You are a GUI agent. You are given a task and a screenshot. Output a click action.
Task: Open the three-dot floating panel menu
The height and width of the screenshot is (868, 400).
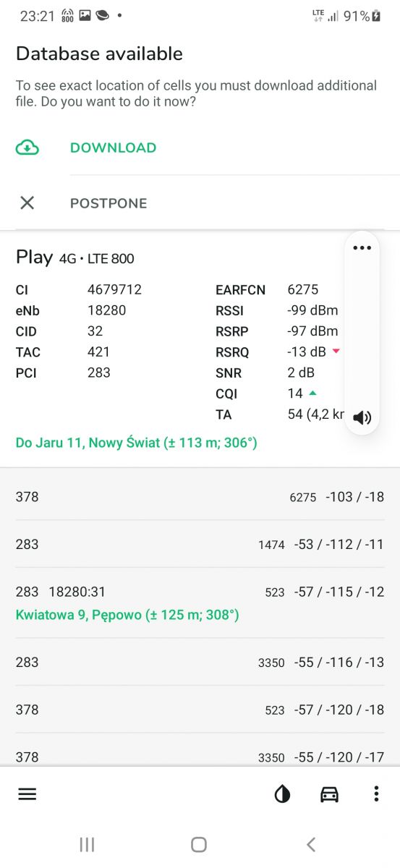(362, 248)
